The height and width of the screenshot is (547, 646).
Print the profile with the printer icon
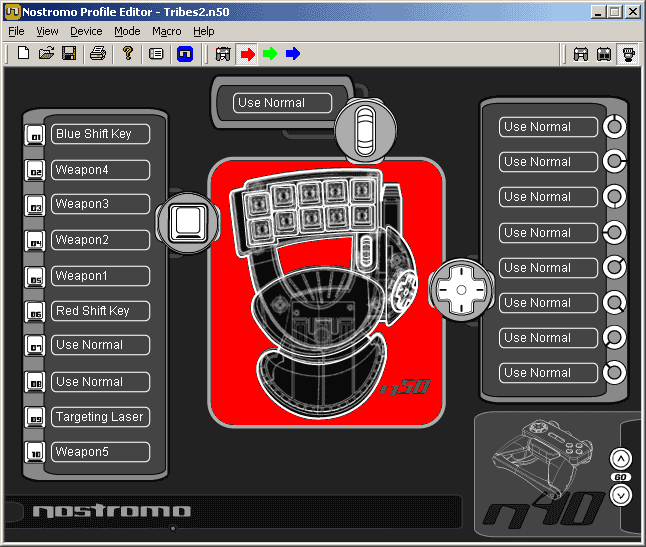[98, 54]
